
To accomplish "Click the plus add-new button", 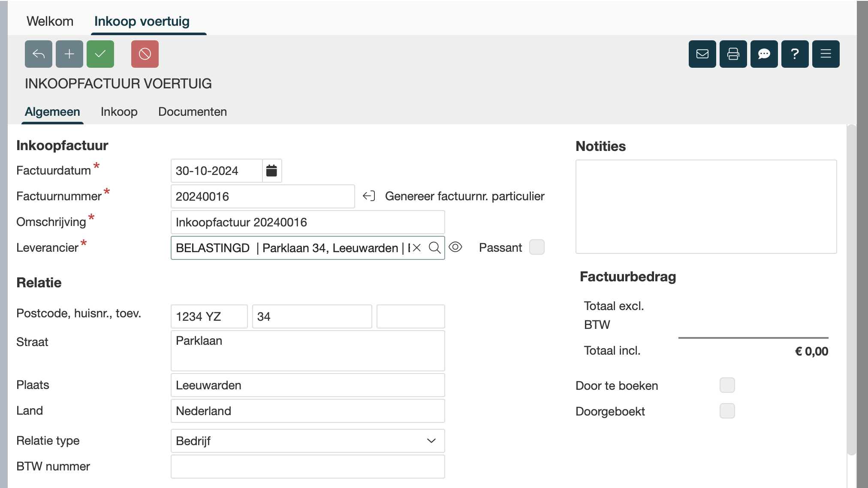I will 69,54.
